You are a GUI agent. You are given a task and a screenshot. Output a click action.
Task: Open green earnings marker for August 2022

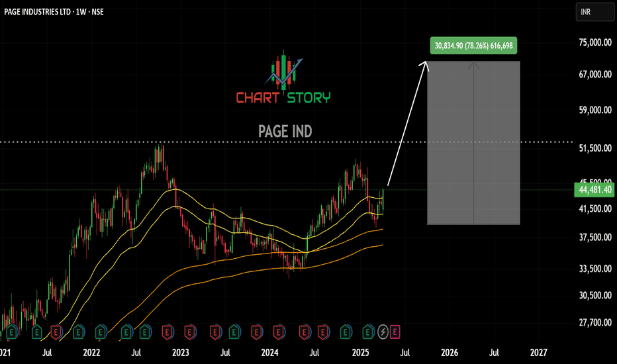(x=145, y=332)
